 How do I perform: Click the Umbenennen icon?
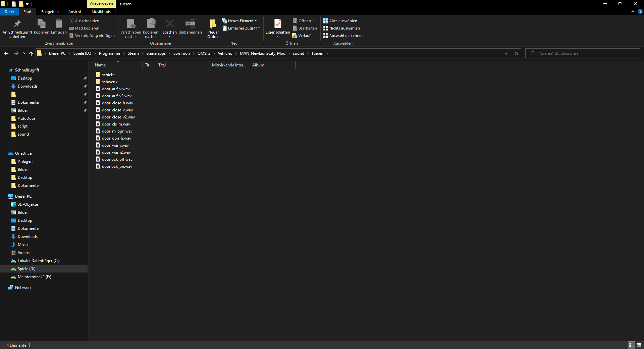coord(190,24)
